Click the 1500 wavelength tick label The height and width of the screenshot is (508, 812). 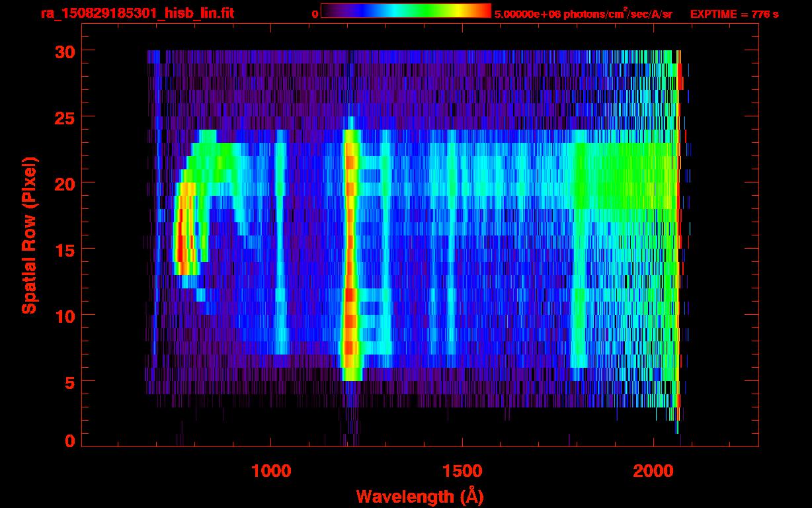tap(462, 471)
